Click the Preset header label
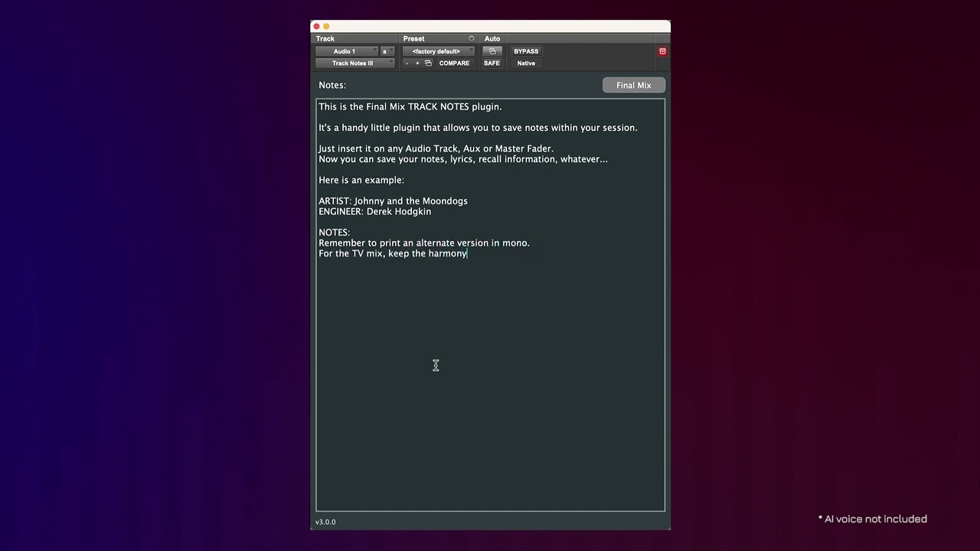 point(413,38)
